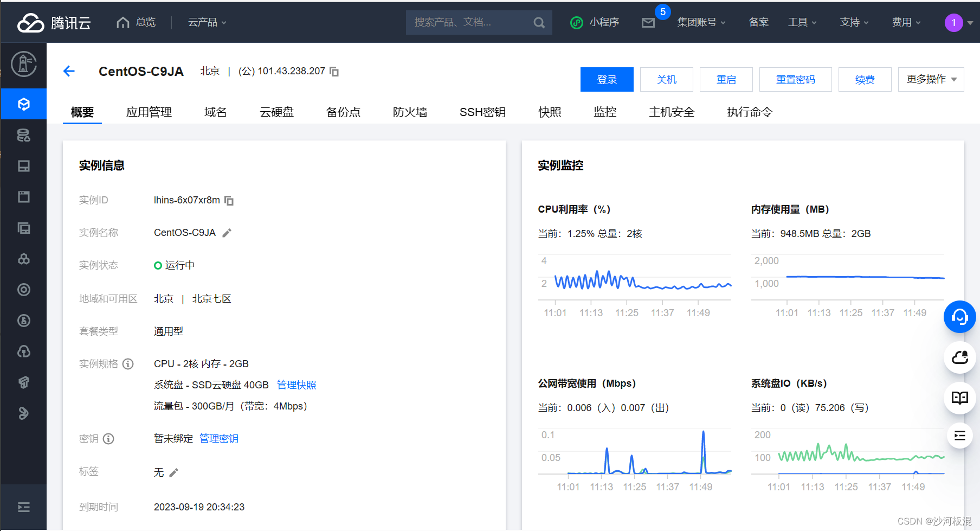Go back with the blue arrow
This screenshot has width=980, height=531.
tap(69, 71)
